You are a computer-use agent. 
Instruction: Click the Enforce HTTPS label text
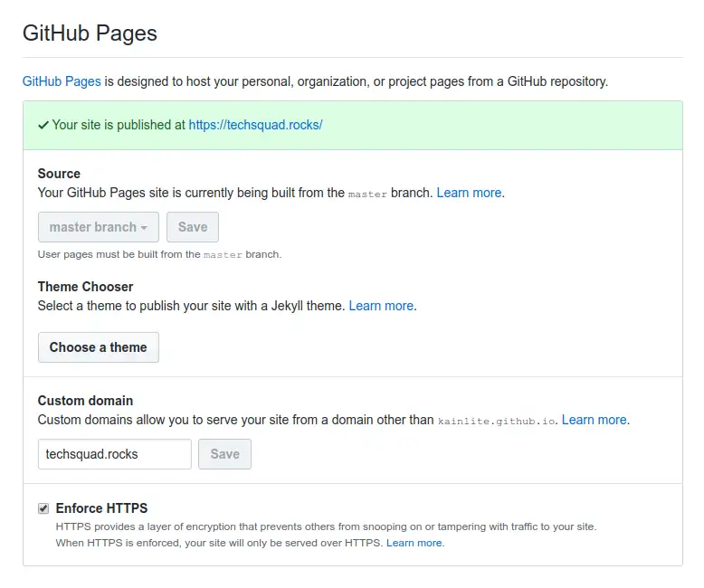tap(101, 508)
